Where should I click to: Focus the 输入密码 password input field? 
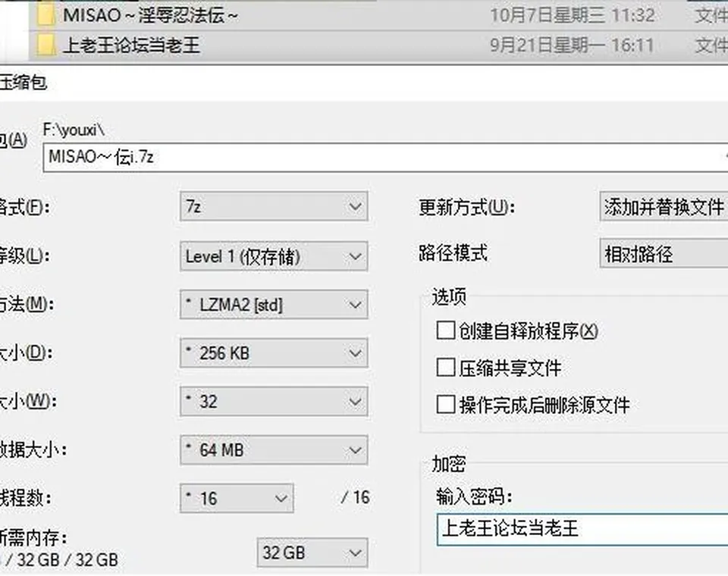click(x=582, y=529)
